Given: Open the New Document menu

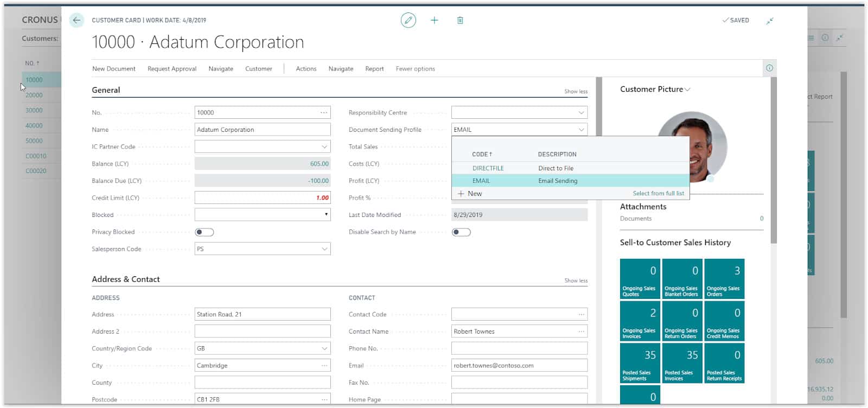Looking at the screenshot, I should (114, 69).
